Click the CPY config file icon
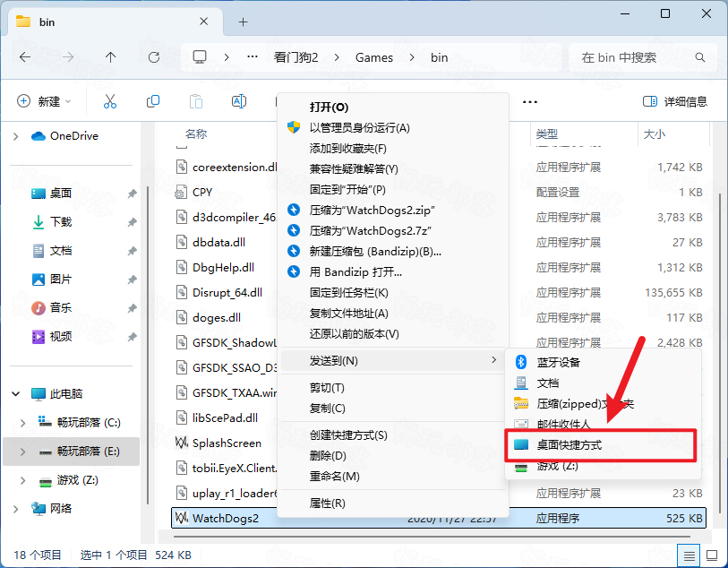 click(181, 193)
